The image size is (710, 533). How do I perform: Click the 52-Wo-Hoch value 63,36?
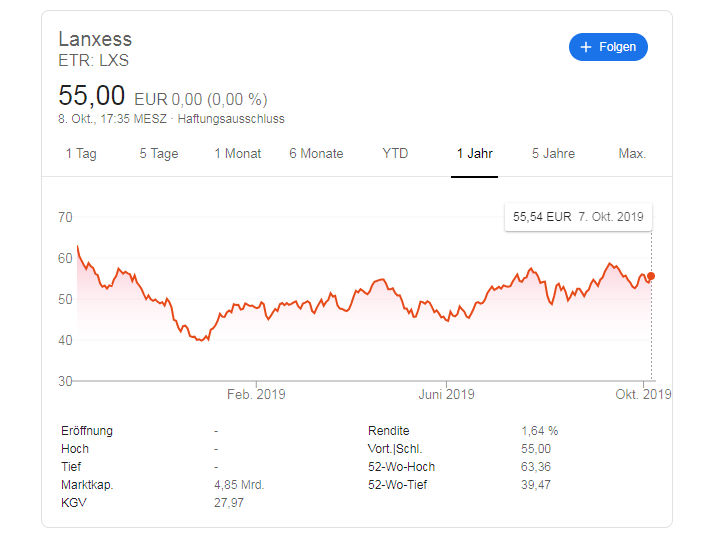(x=536, y=467)
